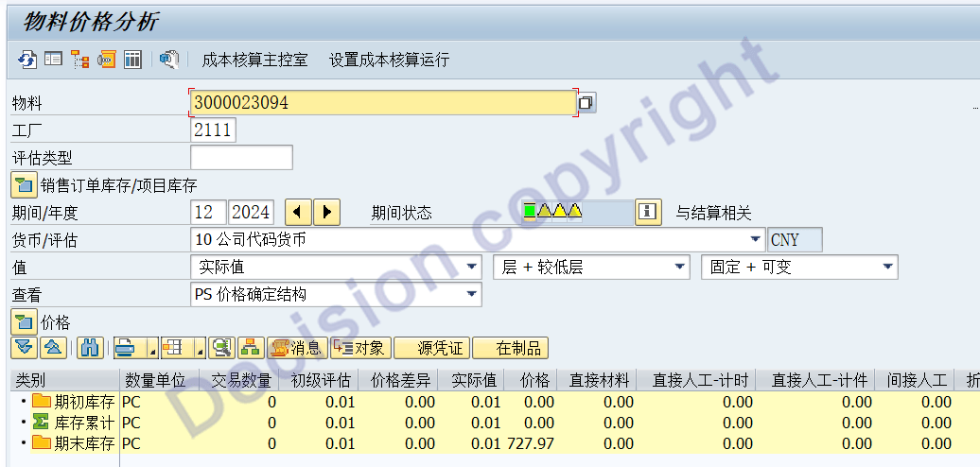Click the binoculars find icon
This screenshot has height=467, width=980.
tap(89, 348)
